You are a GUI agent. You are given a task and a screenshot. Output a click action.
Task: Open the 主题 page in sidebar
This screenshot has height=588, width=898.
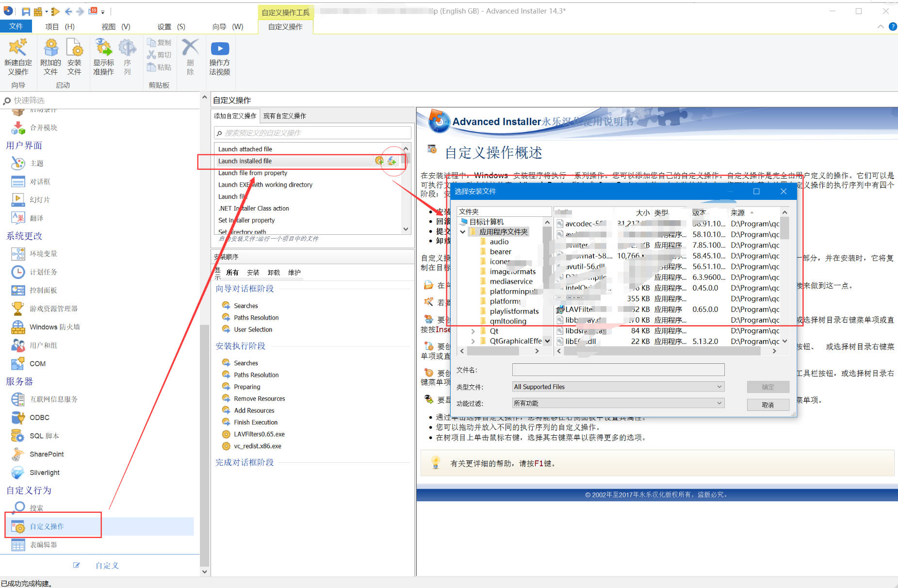[36, 163]
